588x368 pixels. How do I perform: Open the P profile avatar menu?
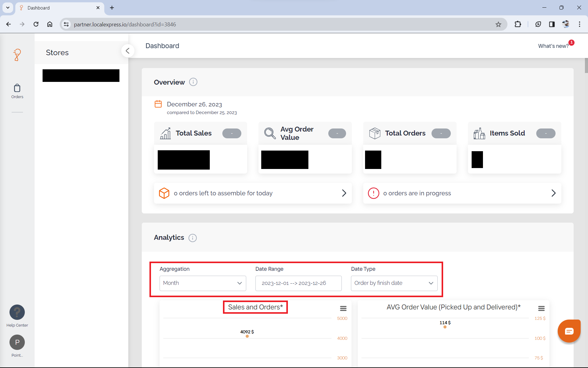point(17,342)
